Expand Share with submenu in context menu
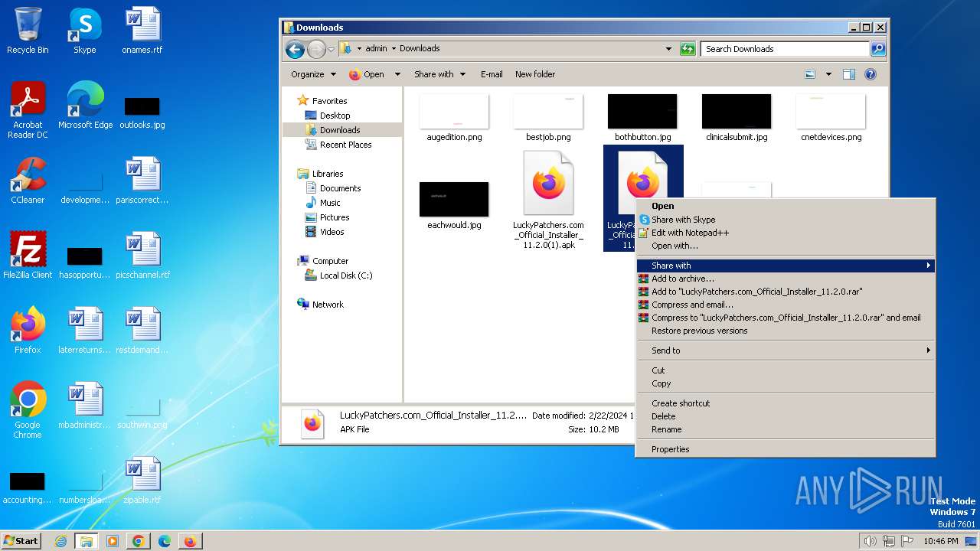 (x=786, y=266)
